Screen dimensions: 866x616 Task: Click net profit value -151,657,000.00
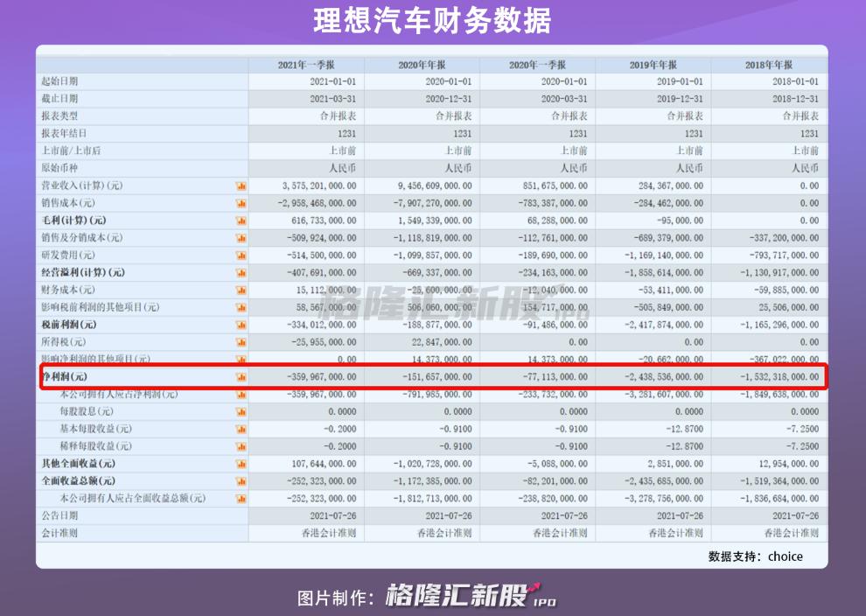pyautogui.click(x=436, y=377)
